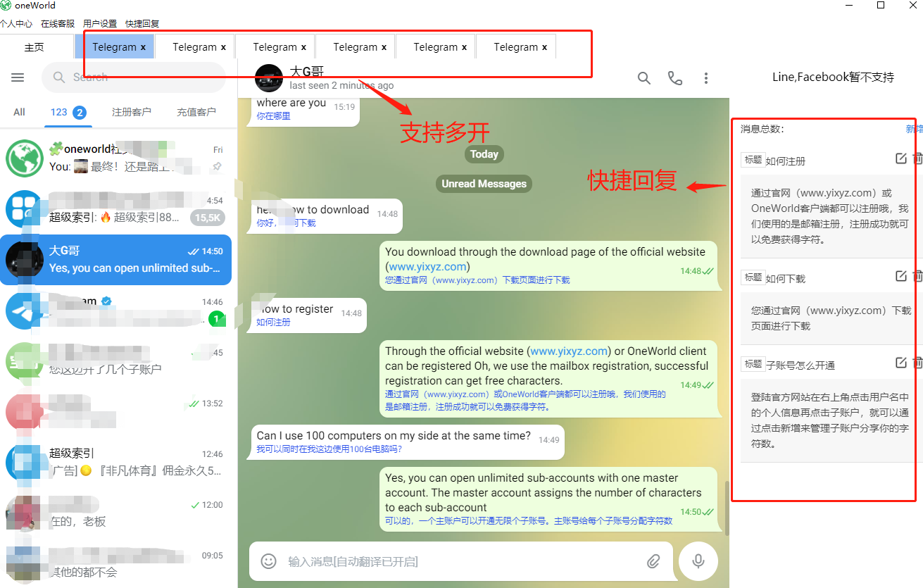Select the 如何下载 quick reply text
This screenshot has width=923, height=588.
pyautogui.click(x=831, y=318)
